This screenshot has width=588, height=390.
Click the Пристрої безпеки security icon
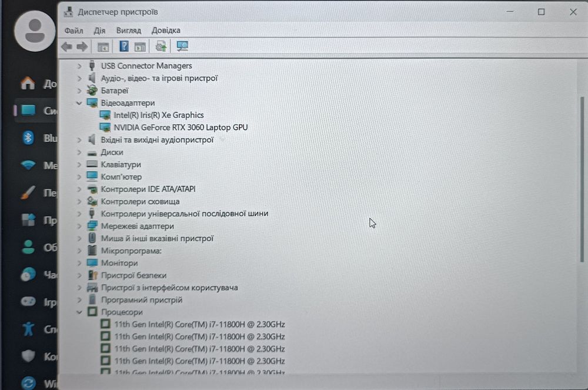click(x=92, y=275)
